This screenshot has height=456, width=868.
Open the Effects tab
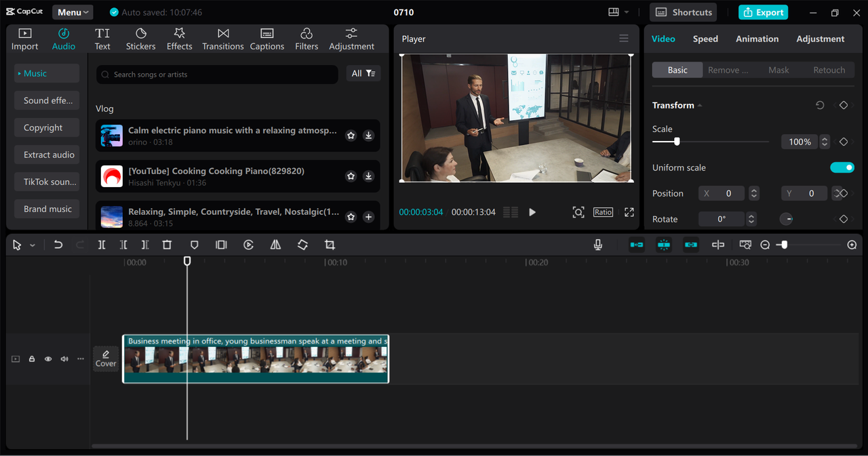tap(180, 39)
